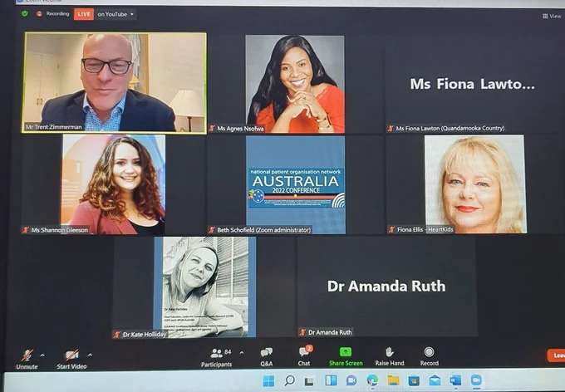
Task: Open Microsoft Edge from the taskbar
Action: coord(372,380)
